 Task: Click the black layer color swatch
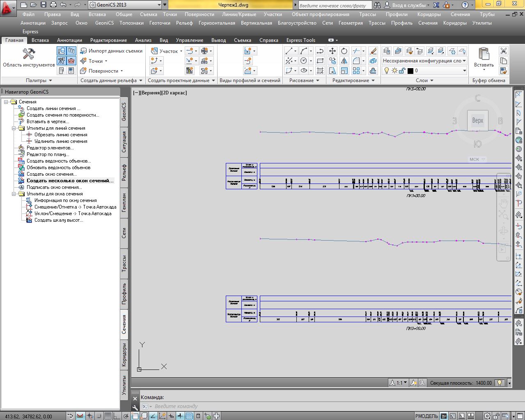pyautogui.click(x=410, y=71)
